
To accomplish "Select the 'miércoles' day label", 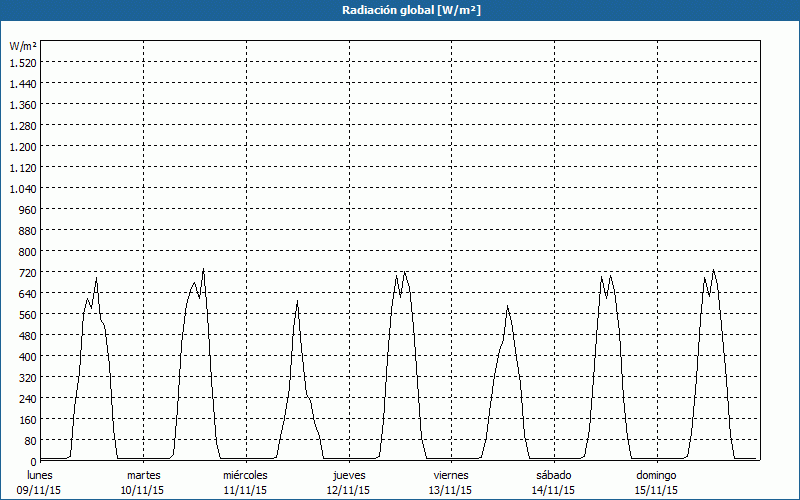I will pyautogui.click(x=245, y=475).
